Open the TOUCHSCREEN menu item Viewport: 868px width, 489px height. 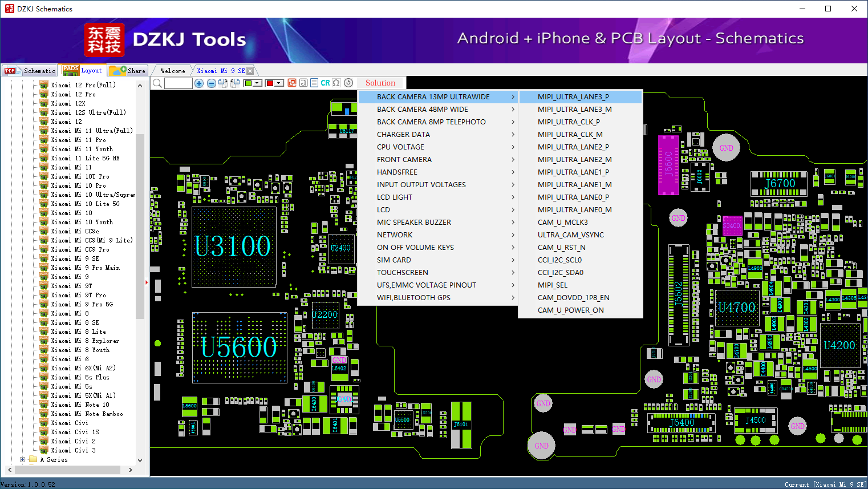437,273
